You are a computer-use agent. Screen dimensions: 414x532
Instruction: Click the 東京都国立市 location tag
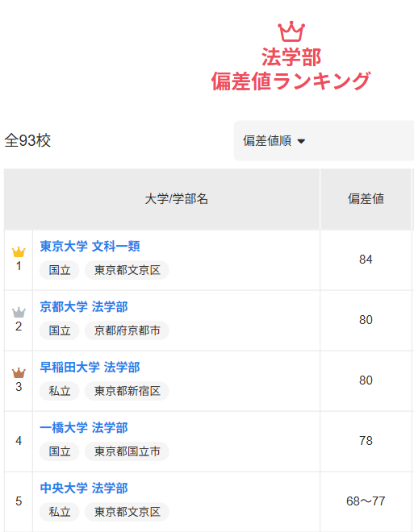click(127, 451)
